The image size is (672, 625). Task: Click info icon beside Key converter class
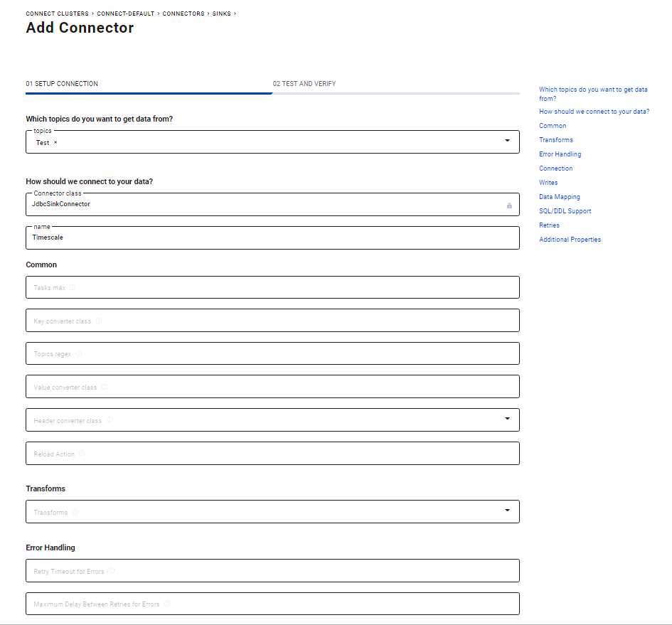(99, 321)
